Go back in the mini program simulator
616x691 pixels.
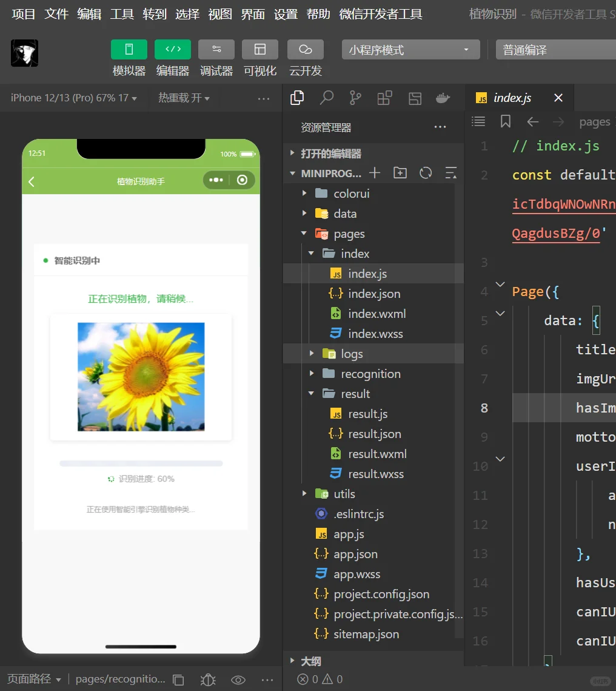point(32,181)
